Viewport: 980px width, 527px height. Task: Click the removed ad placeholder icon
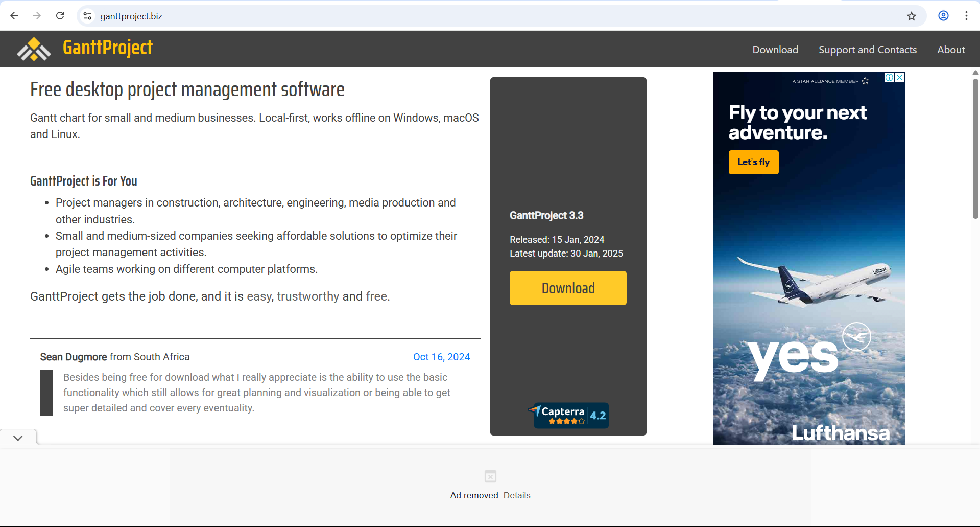pos(490,476)
